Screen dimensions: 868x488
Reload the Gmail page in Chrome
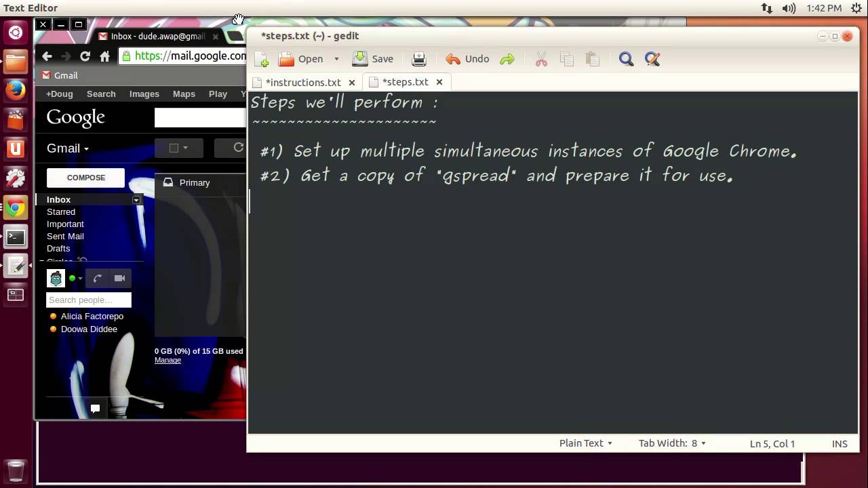tap(85, 56)
